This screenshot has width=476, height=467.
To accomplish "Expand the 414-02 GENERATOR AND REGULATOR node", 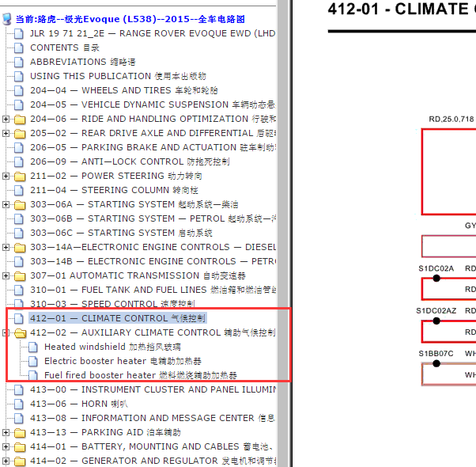I will click(6, 461).
